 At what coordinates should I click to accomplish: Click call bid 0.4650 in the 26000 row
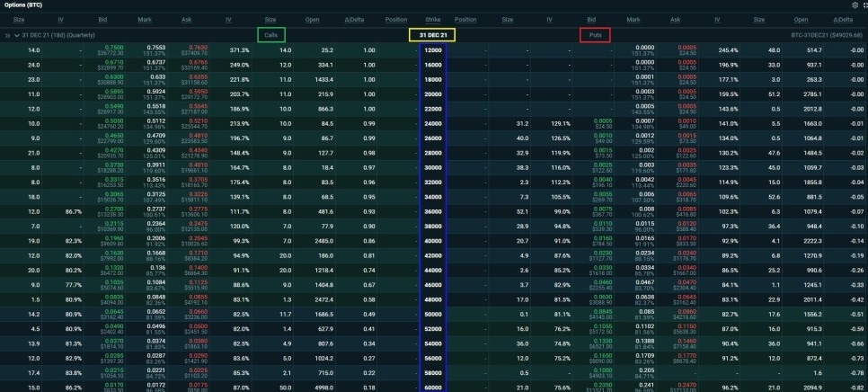114,136
